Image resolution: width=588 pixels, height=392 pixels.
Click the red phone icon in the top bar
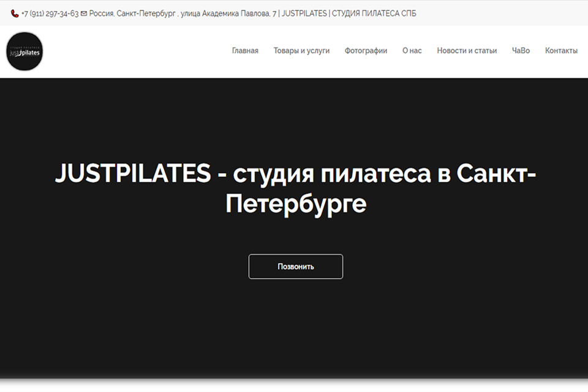[x=15, y=13]
